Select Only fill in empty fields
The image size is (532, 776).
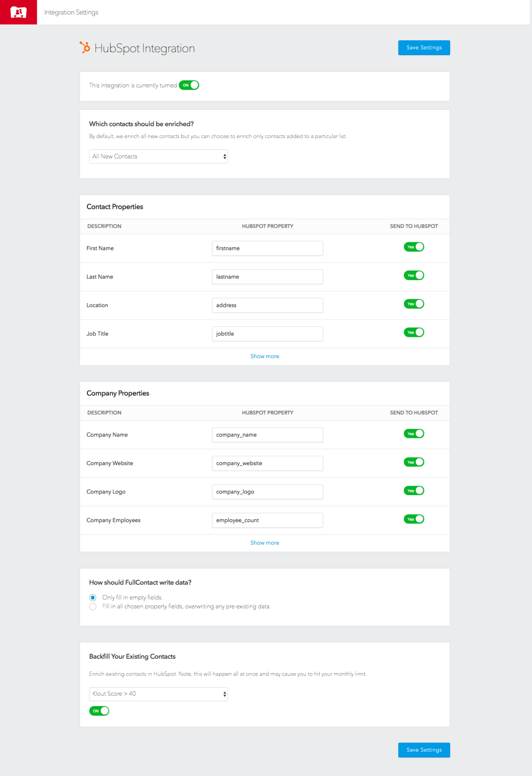click(x=93, y=598)
